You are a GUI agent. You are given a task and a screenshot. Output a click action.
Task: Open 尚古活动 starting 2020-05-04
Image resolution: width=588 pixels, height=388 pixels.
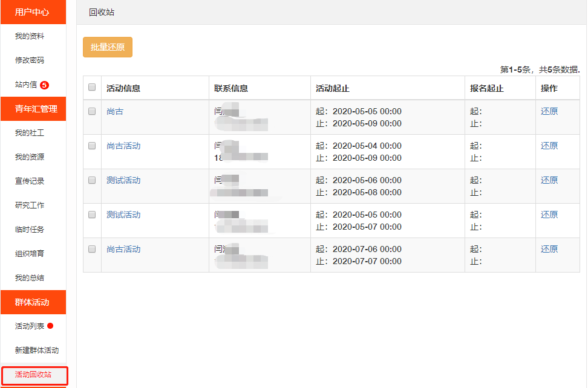pos(123,146)
